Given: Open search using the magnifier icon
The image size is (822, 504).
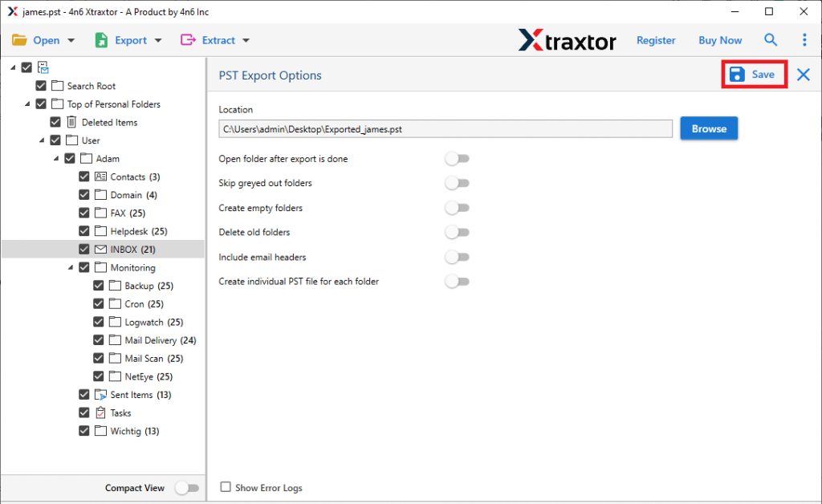Looking at the screenshot, I should tap(771, 40).
